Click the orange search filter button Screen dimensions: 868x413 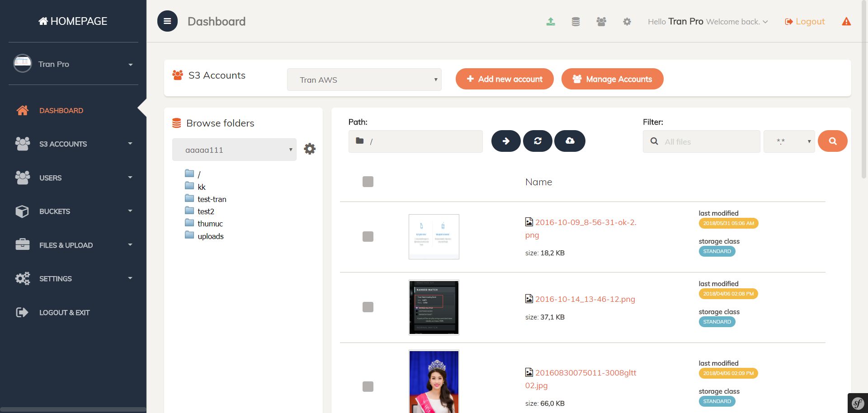click(832, 141)
